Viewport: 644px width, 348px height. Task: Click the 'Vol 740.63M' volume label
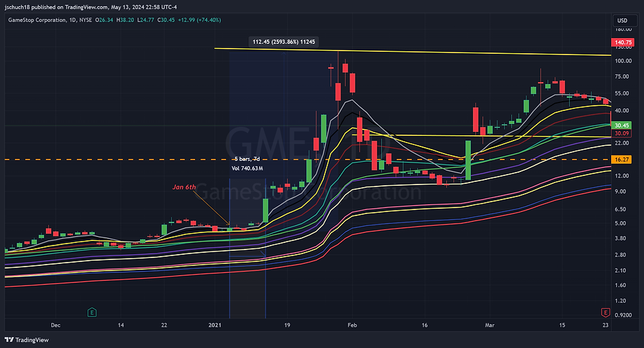tap(247, 168)
